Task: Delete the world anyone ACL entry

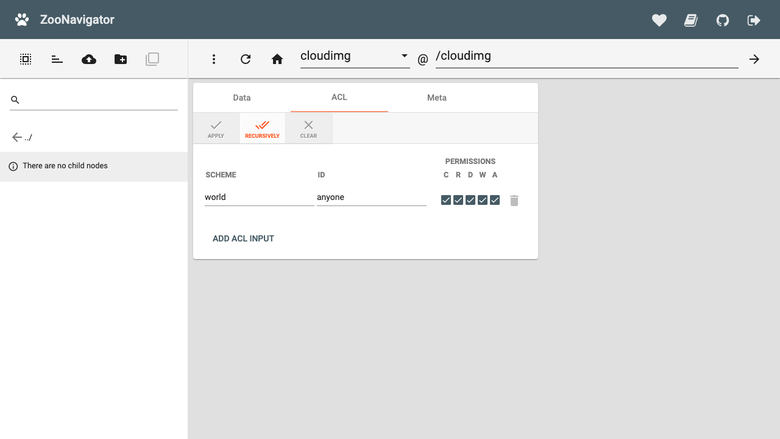Action: coord(514,200)
